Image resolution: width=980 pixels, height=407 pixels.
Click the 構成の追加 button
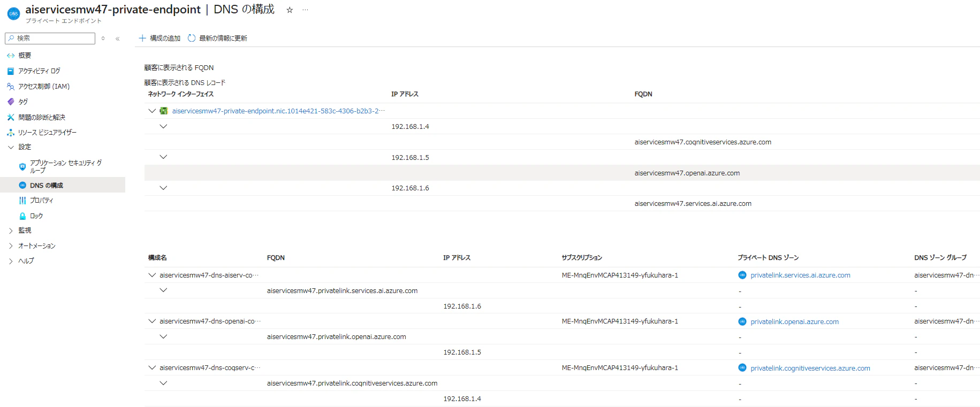click(x=159, y=38)
